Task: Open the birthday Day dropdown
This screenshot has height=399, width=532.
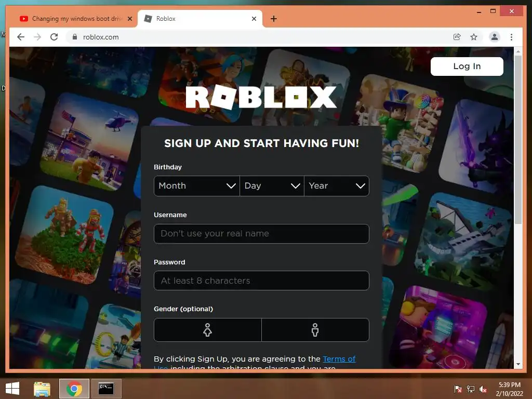Action: pos(272,186)
